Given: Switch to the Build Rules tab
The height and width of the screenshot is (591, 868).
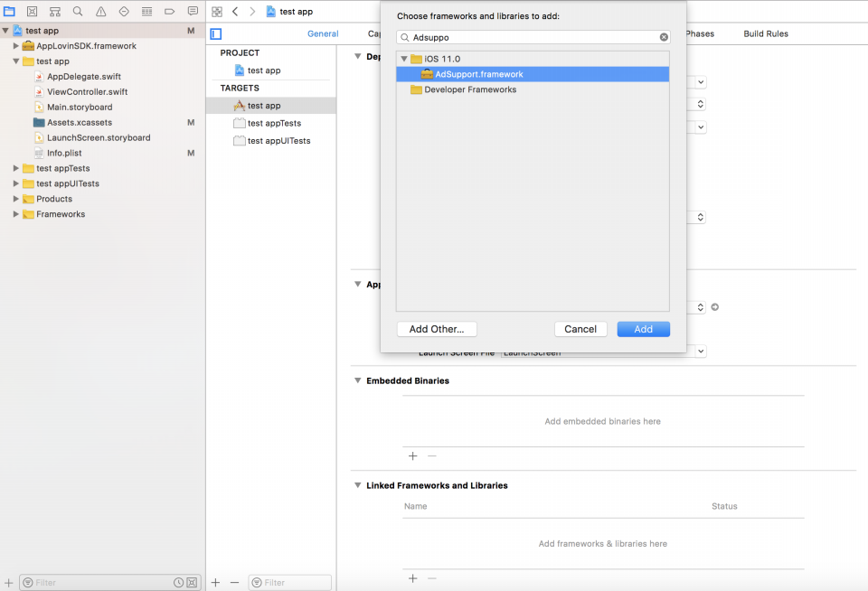Looking at the screenshot, I should tap(766, 33).
